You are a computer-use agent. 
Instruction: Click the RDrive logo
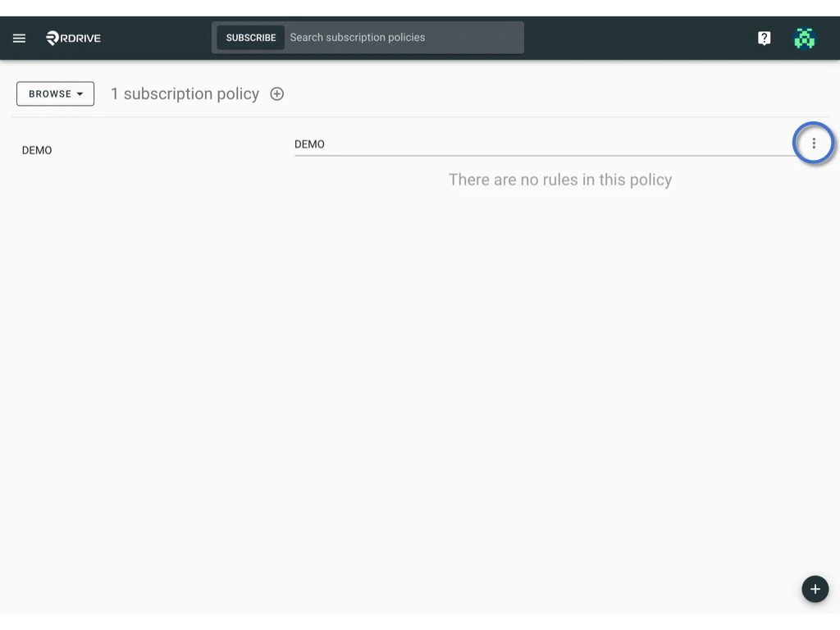pos(72,37)
